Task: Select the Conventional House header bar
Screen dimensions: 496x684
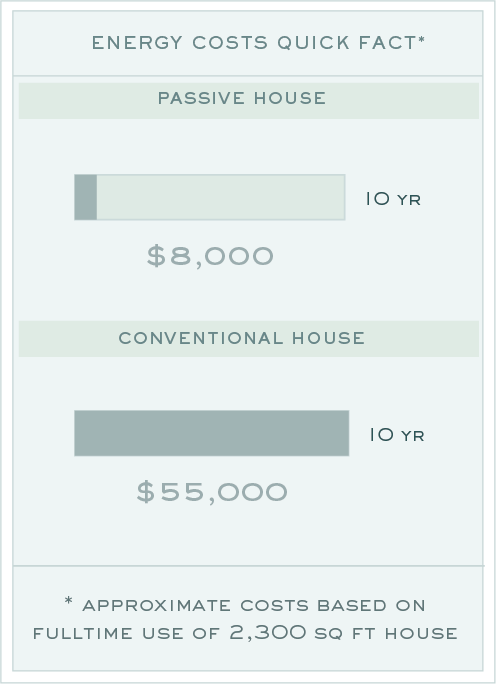Action: coord(249,339)
